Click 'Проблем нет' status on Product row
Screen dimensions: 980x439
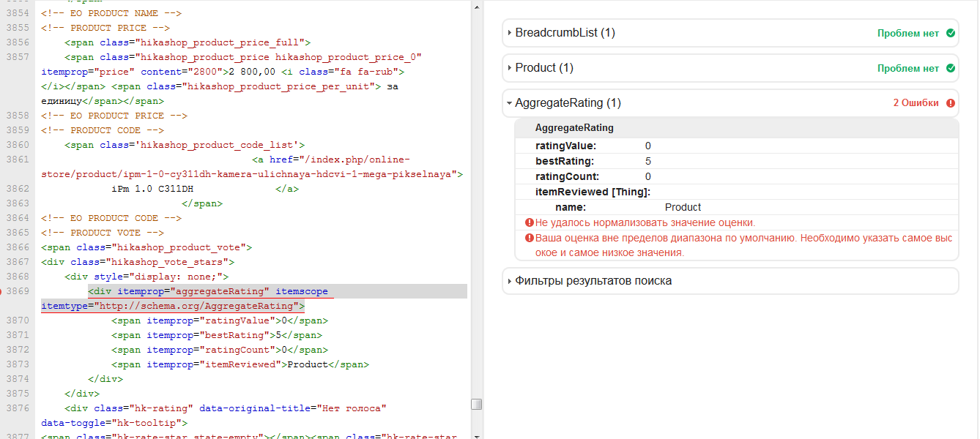click(x=907, y=68)
